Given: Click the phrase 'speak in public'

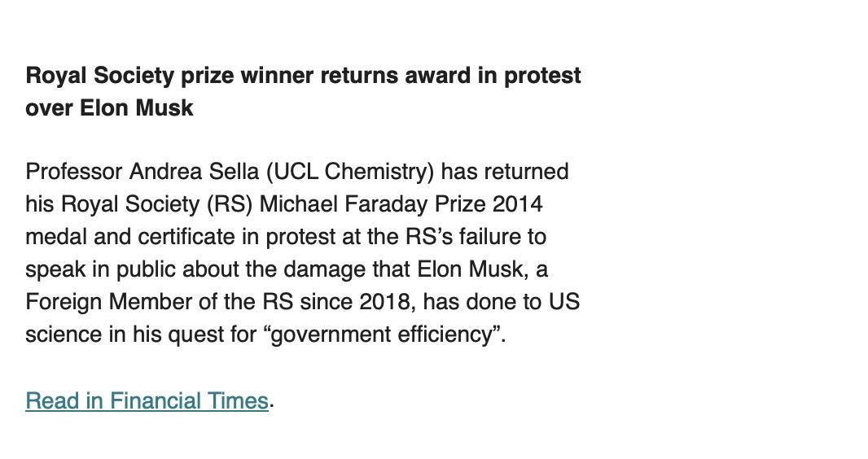Looking at the screenshot, I should [101, 269].
